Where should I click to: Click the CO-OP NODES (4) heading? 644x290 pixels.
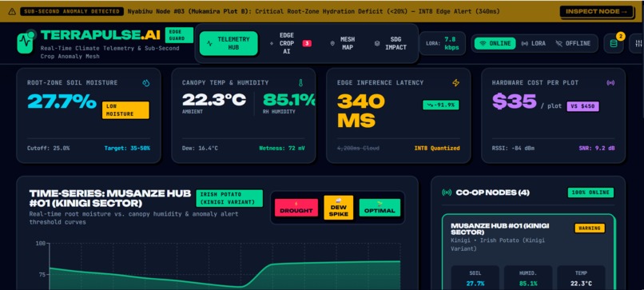click(492, 193)
